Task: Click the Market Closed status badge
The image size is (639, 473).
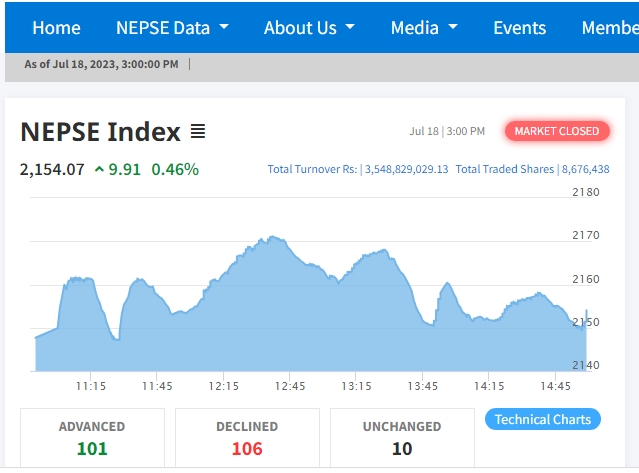Action: click(x=557, y=131)
